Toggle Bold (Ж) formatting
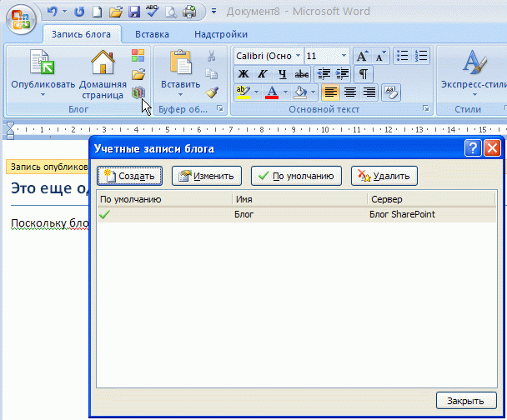Image resolution: width=507 pixels, height=420 pixels. [243, 74]
